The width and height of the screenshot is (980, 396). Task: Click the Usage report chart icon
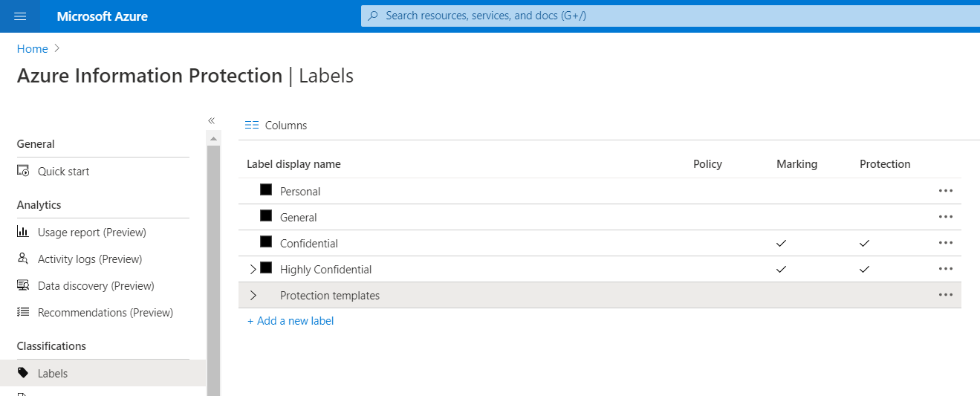[23, 232]
